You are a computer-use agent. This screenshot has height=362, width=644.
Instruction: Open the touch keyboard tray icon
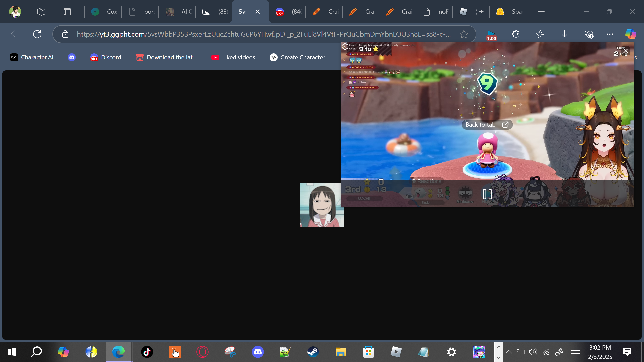click(575, 352)
